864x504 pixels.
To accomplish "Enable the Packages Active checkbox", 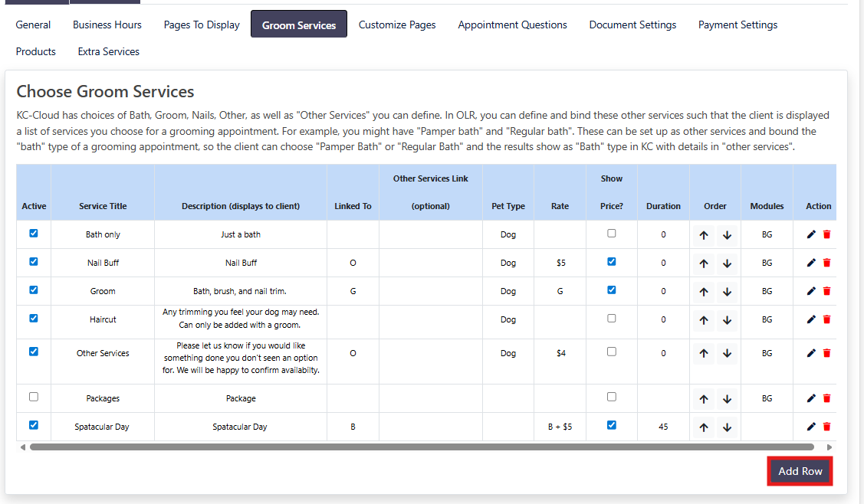I will click(34, 397).
